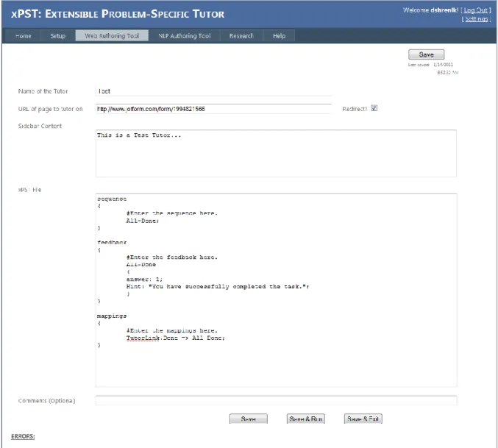Click the Log Out link
The width and height of the screenshot is (498, 448).
[475, 10]
